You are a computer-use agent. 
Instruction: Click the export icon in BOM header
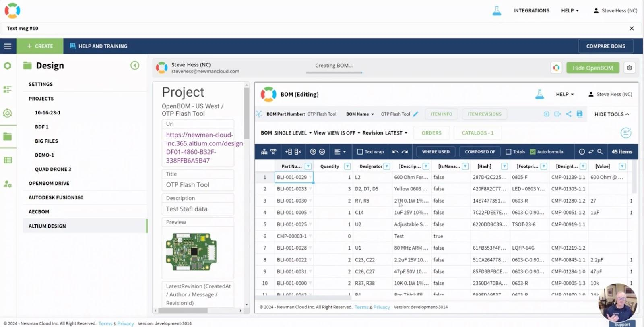[557, 114]
